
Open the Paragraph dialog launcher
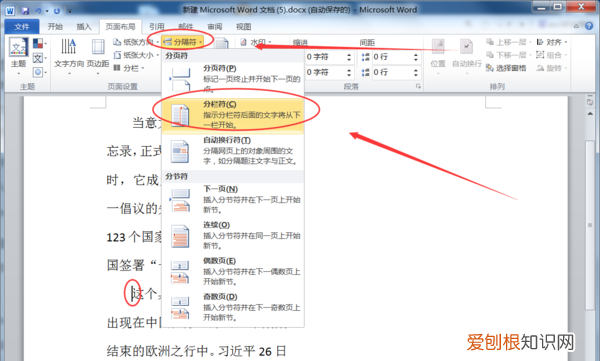[x=418, y=87]
